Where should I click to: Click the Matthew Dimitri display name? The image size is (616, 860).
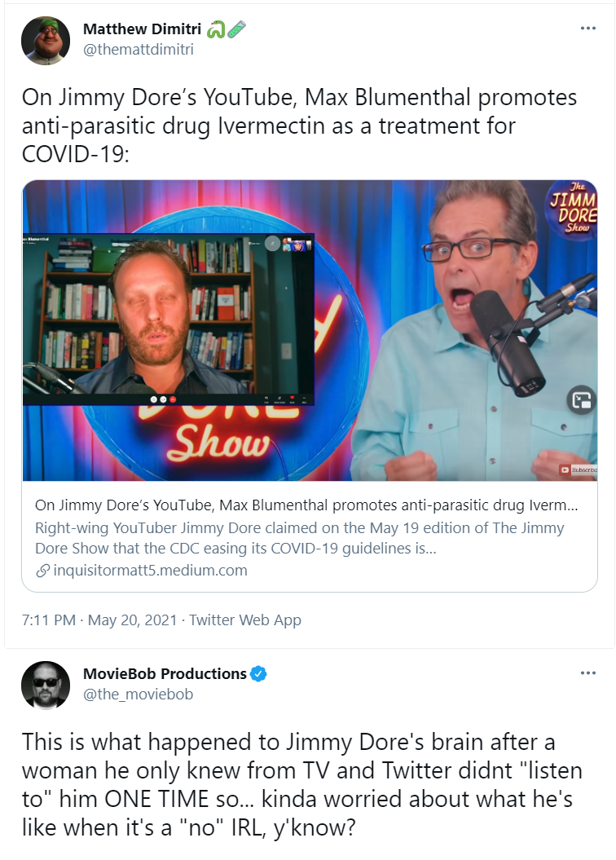(142, 29)
